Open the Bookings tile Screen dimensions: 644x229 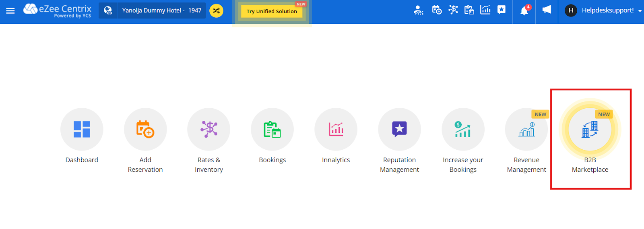(x=272, y=129)
